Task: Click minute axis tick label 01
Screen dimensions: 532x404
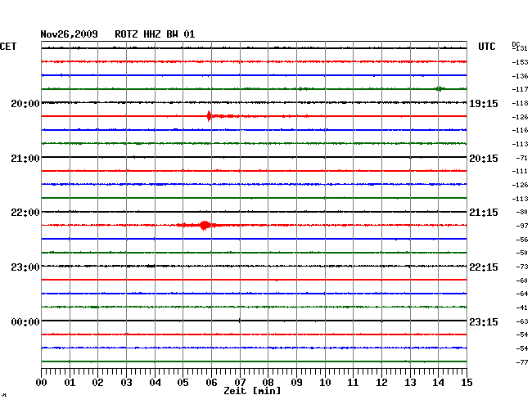Action: tap(70, 383)
